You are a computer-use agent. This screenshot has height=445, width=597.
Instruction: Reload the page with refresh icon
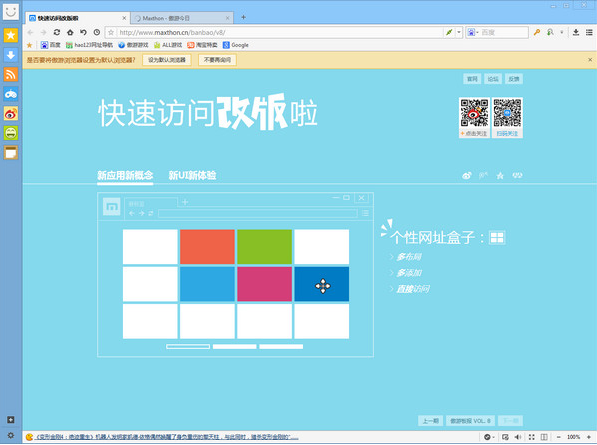click(x=57, y=32)
